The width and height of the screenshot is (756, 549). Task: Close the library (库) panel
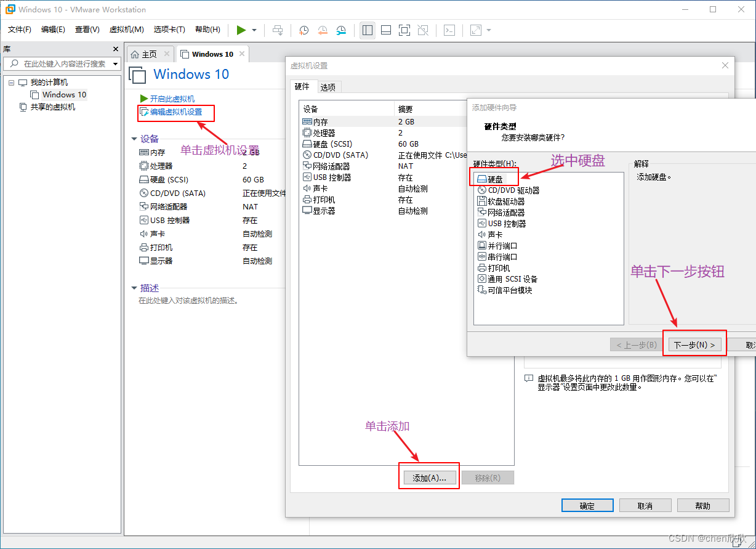(x=116, y=49)
